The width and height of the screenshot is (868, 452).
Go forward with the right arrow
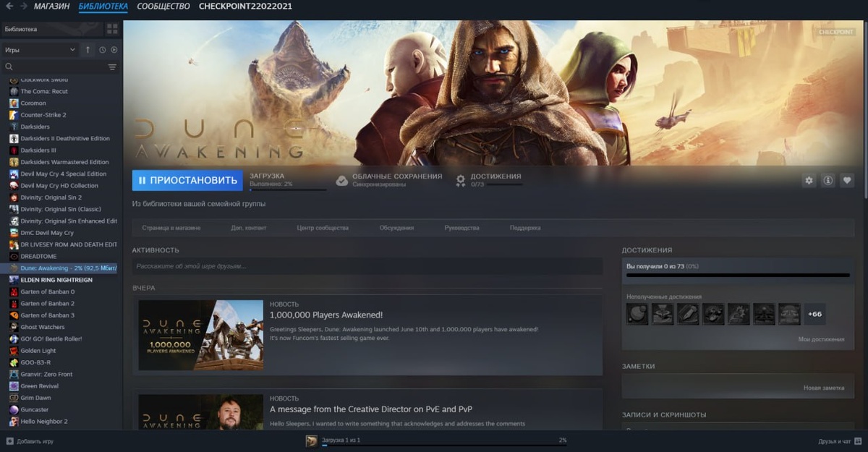pyautogui.click(x=24, y=7)
